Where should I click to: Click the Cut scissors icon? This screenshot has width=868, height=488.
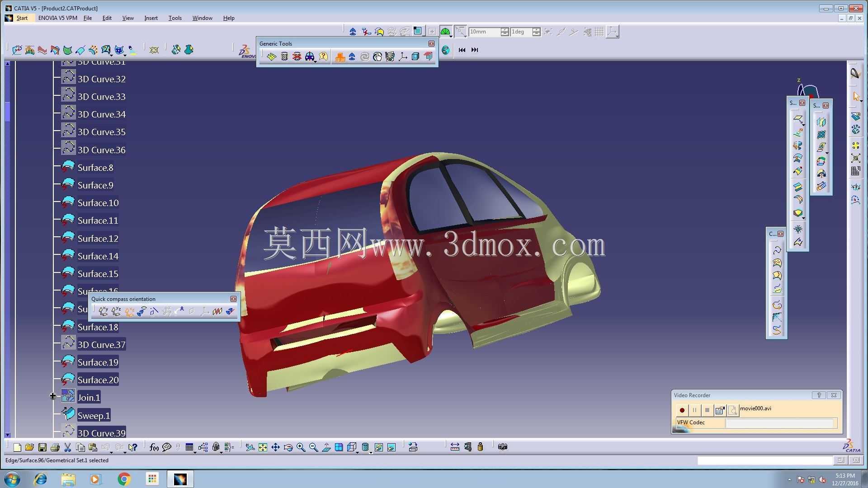pos(68,447)
